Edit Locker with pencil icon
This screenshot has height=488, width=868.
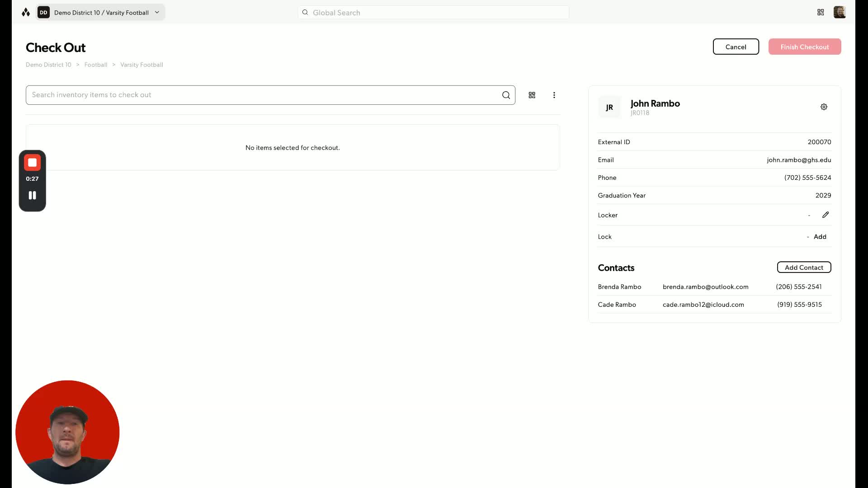point(826,215)
